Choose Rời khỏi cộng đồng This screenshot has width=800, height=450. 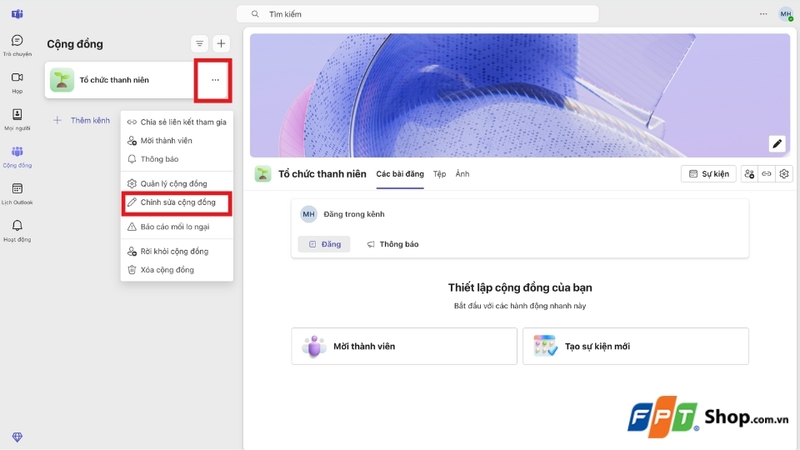click(x=177, y=251)
